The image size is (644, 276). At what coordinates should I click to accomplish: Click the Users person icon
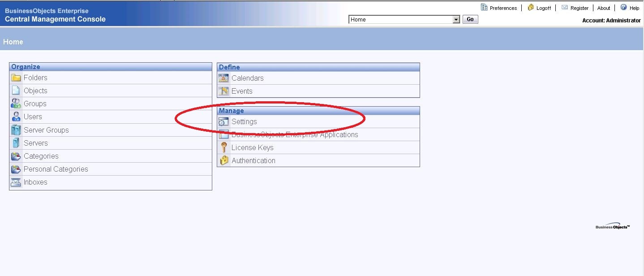[16, 116]
